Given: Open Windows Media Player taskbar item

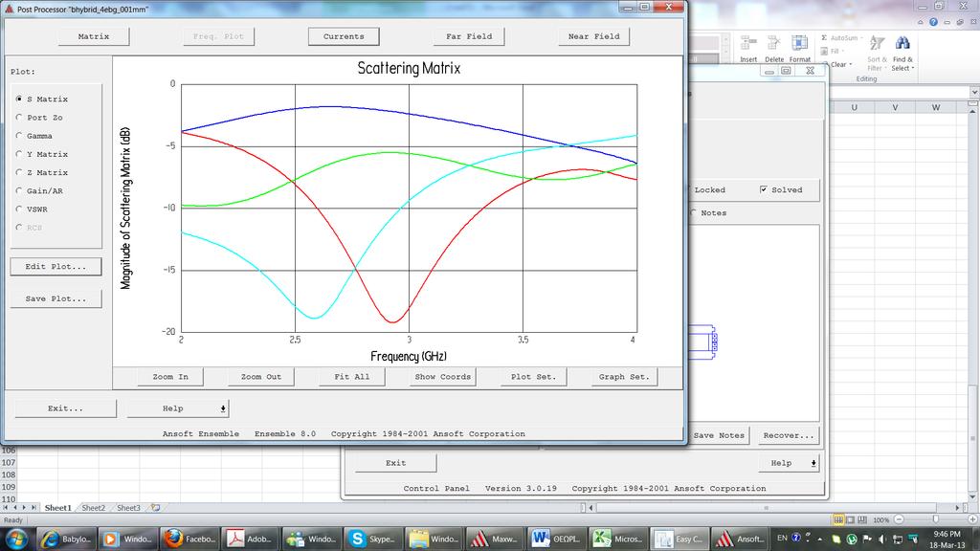Looking at the screenshot, I should pos(127,539).
